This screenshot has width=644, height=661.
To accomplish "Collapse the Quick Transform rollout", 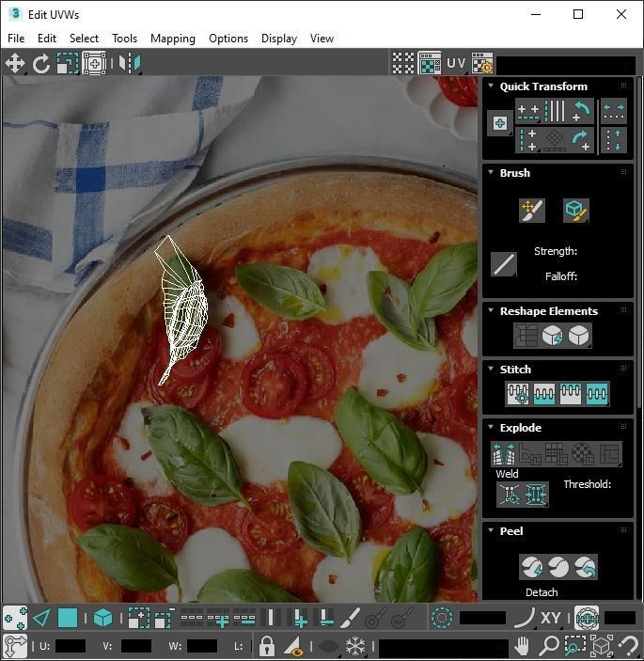I will [x=491, y=86].
